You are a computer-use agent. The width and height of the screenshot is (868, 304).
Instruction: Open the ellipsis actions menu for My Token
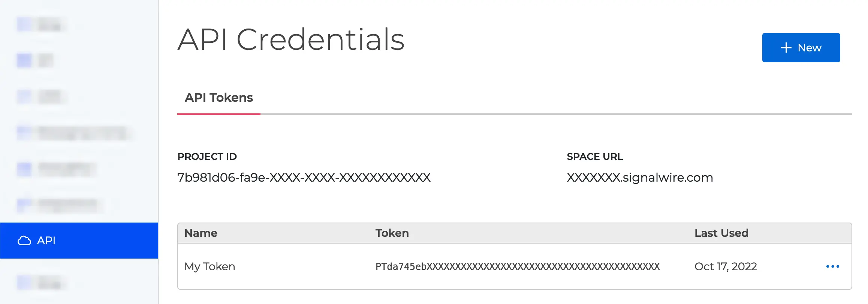833,266
